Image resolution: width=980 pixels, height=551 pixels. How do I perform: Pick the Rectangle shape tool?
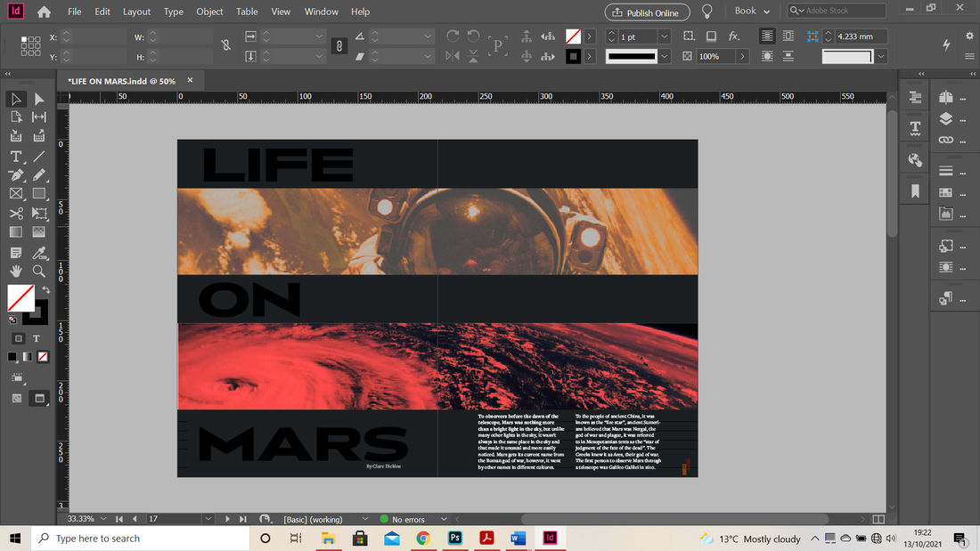pyautogui.click(x=38, y=194)
